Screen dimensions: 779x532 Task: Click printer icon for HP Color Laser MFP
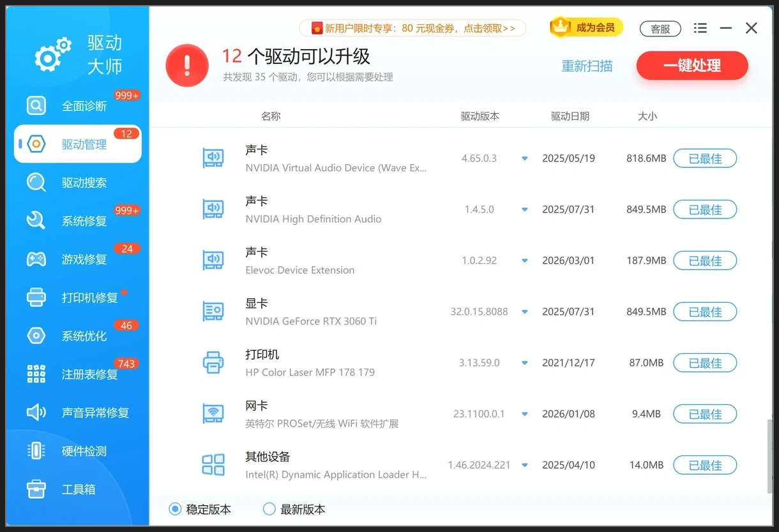[x=213, y=362]
